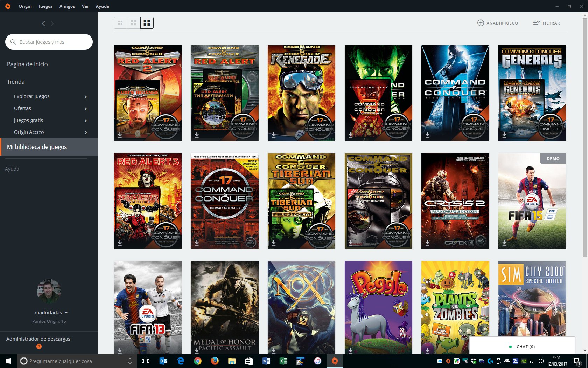The width and height of the screenshot is (588, 368).
Task: Click the Añadir juego button
Action: [x=498, y=23]
